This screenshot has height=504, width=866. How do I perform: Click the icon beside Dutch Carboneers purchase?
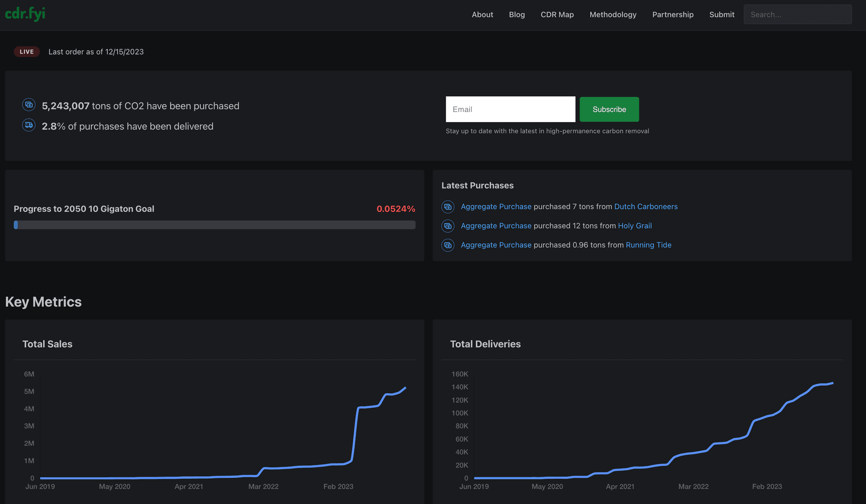[448, 207]
